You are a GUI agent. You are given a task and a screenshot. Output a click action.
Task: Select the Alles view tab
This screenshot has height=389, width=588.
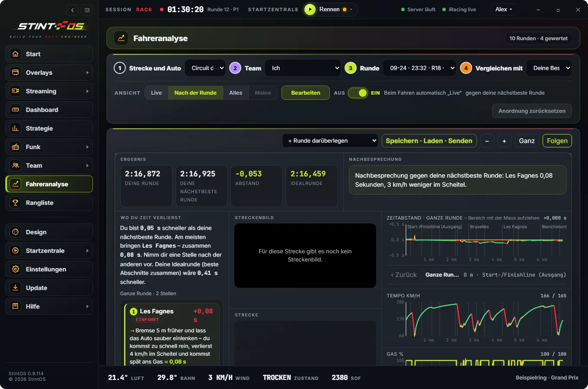(236, 93)
